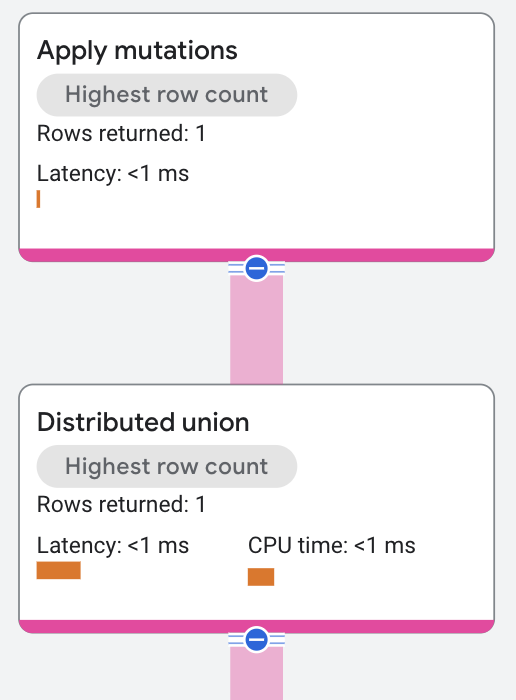Click Highest row count badge in Apply mutations

(166, 95)
